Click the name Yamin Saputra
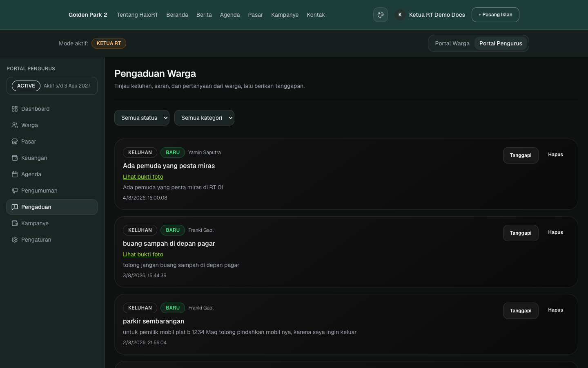Screen dimensions: 588x368 (205, 153)
